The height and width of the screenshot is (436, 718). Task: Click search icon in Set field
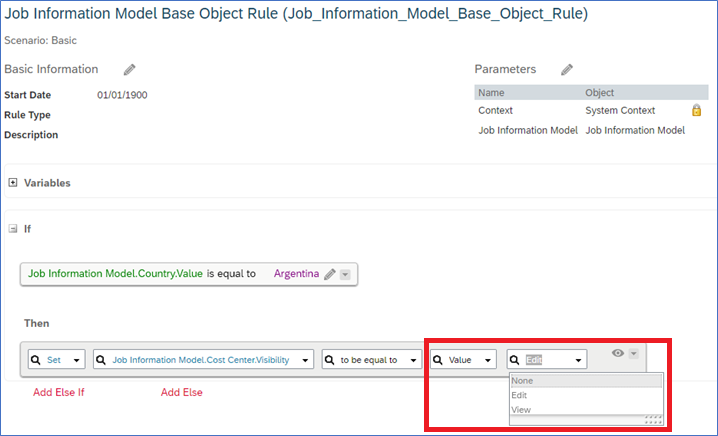(36, 360)
